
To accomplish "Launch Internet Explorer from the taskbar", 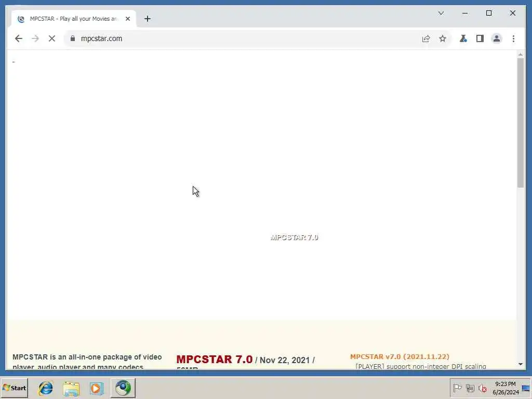I will [46, 388].
